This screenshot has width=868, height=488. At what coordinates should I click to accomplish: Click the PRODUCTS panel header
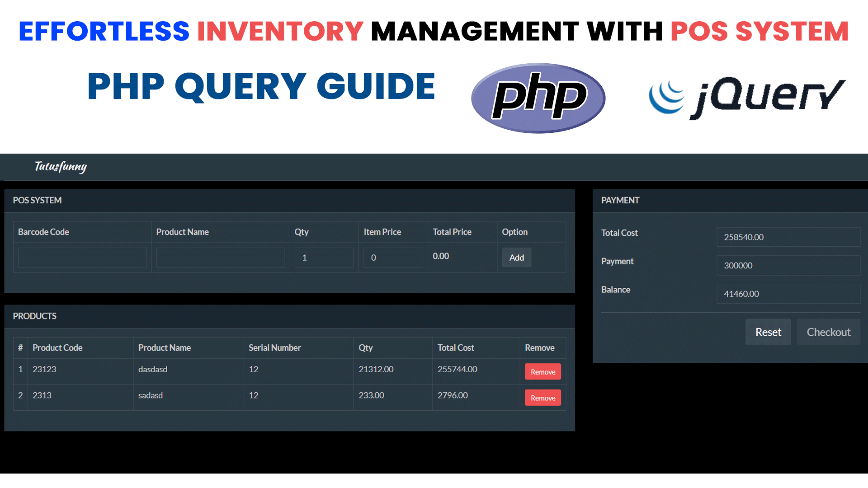[x=35, y=316]
